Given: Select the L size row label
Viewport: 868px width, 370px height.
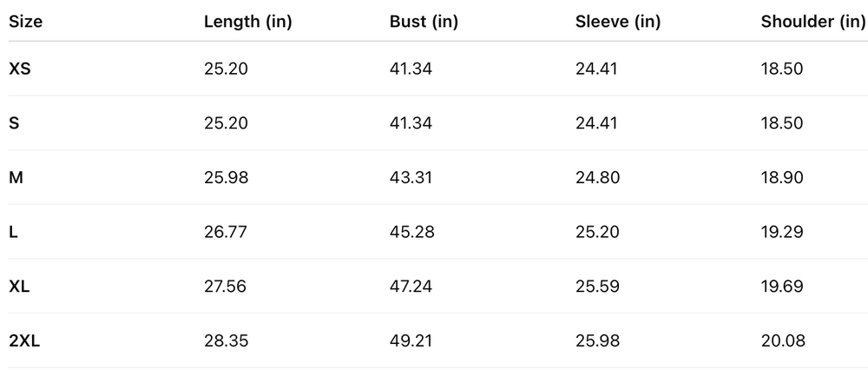Looking at the screenshot, I should point(13,232).
